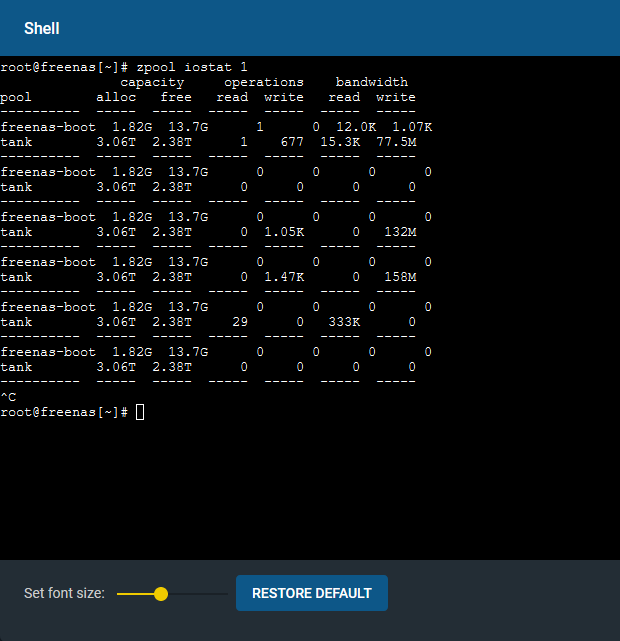The image size is (620, 641).
Task: Click the 'bandwidth' column header
Action: point(372,82)
